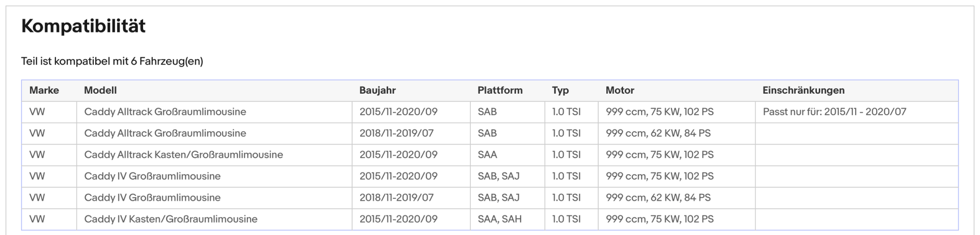980x235 pixels.
Task: Click the 'SAA, SAH' platform cell
Action: point(499,219)
